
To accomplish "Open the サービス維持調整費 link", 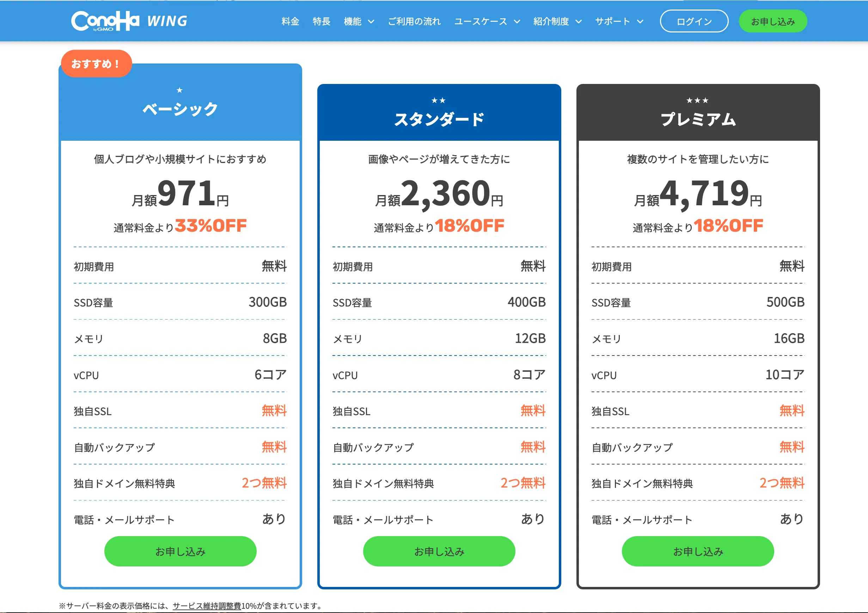I will pyautogui.click(x=207, y=606).
